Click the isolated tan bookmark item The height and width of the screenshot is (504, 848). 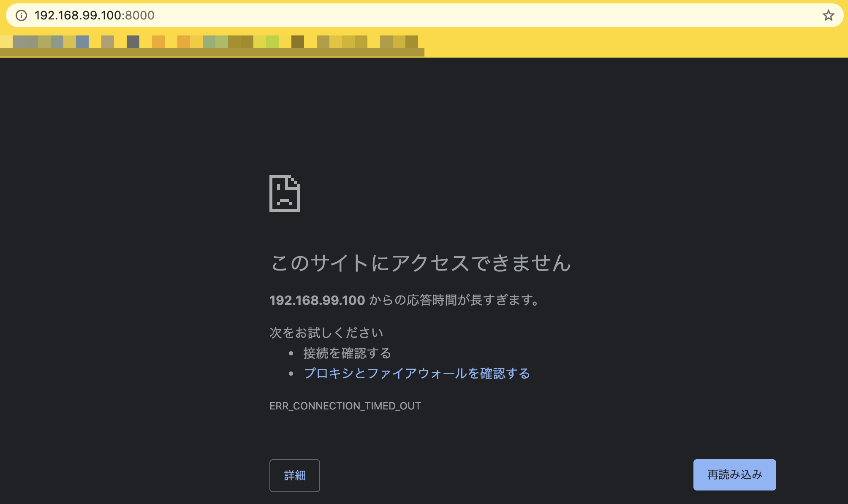coord(108,42)
